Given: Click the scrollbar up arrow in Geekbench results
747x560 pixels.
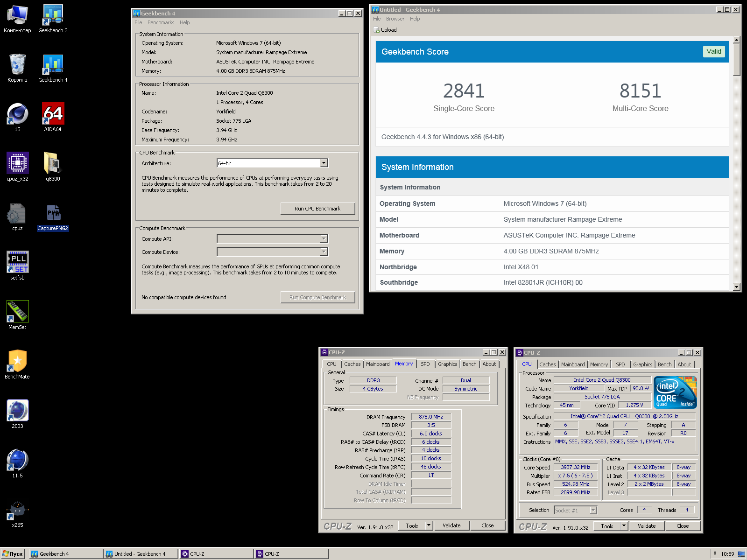Looking at the screenshot, I should click(737, 40).
